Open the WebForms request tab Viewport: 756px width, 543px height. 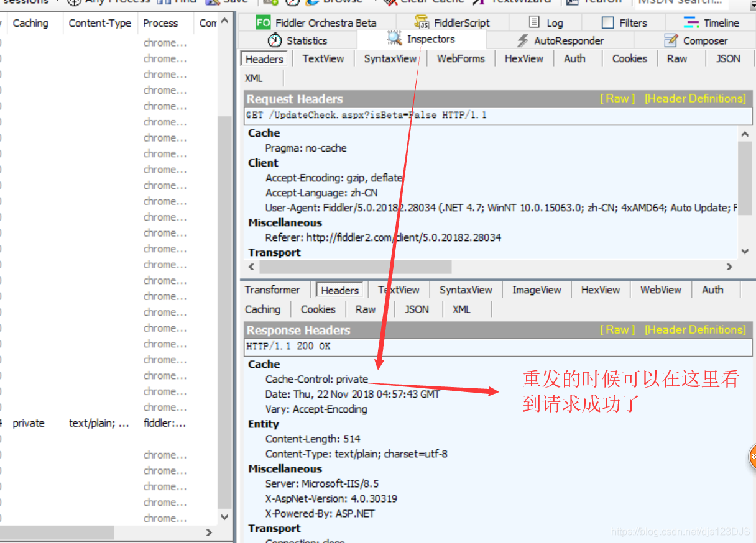(461, 58)
